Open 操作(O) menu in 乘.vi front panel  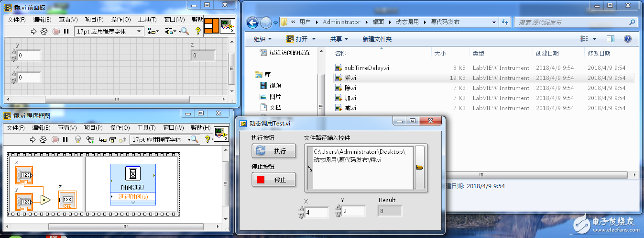[120, 20]
